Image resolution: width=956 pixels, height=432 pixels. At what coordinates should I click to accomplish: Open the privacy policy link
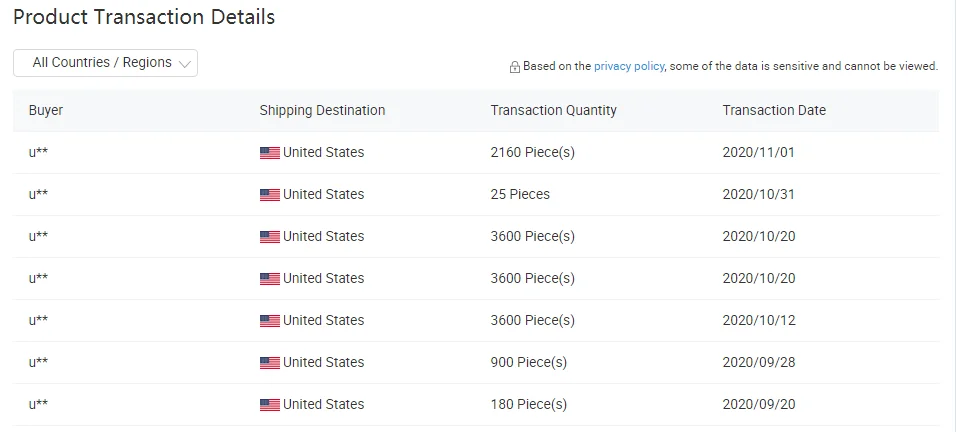pyautogui.click(x=629, y=66)
